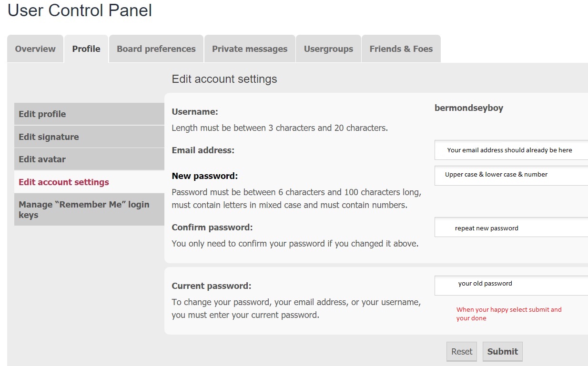Click the username bermondseyboy text
Viewport: 588px width, 366px height.
(468, 108)
